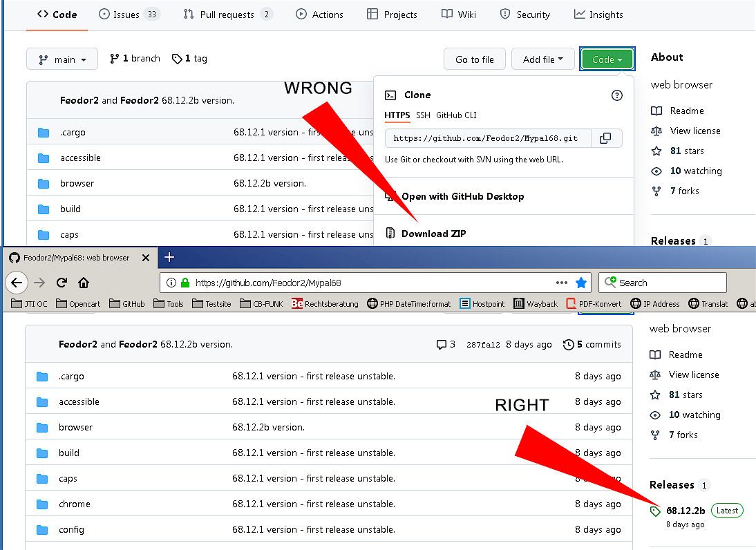This screenshot has width=756, height=550.
Task: Close the Feodor2/Mypal68 browser tab
Action: (x=146, y=258)
